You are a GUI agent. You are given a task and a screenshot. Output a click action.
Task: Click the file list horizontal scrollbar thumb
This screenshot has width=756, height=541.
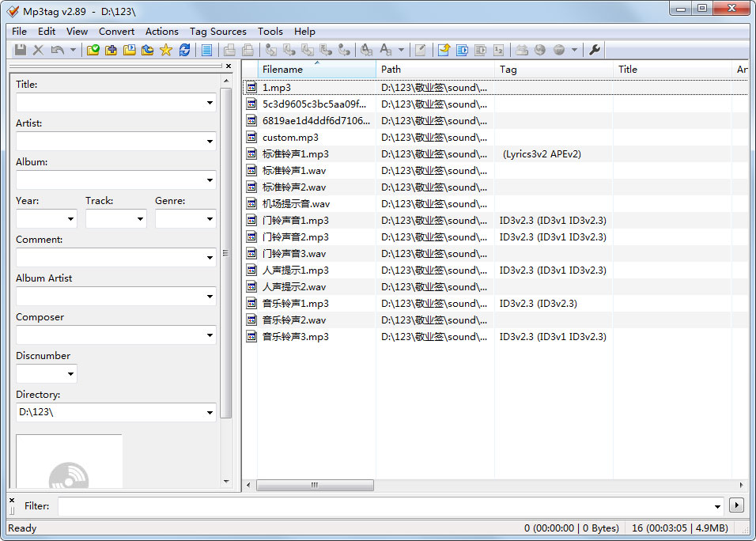click(315, 485)
